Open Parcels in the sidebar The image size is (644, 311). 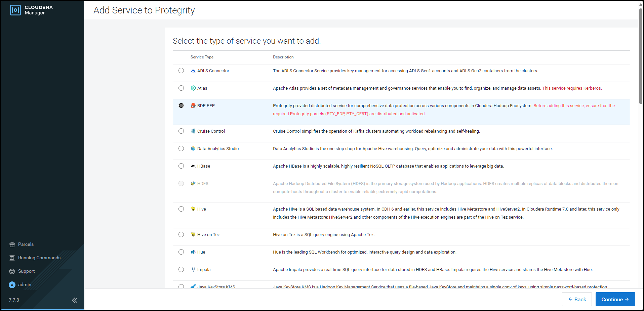click(x=26, y=245)
